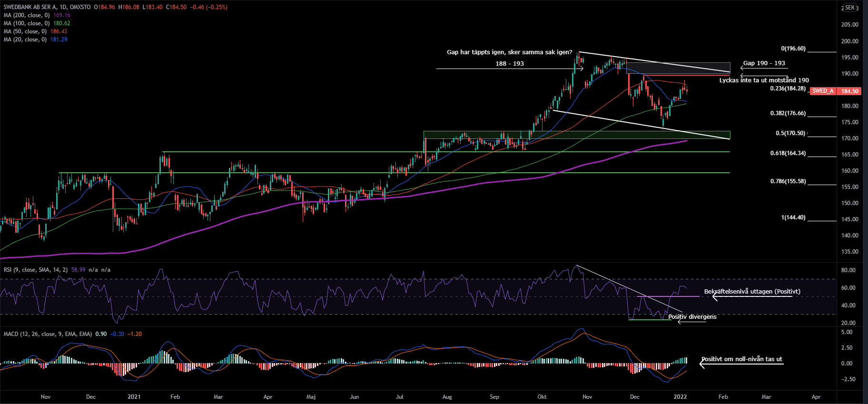Select the 'Bekräftelsenivå uttagen (Positivt)' annotation
The width and height of the screenshot is (868, 404).
[752, 292]
